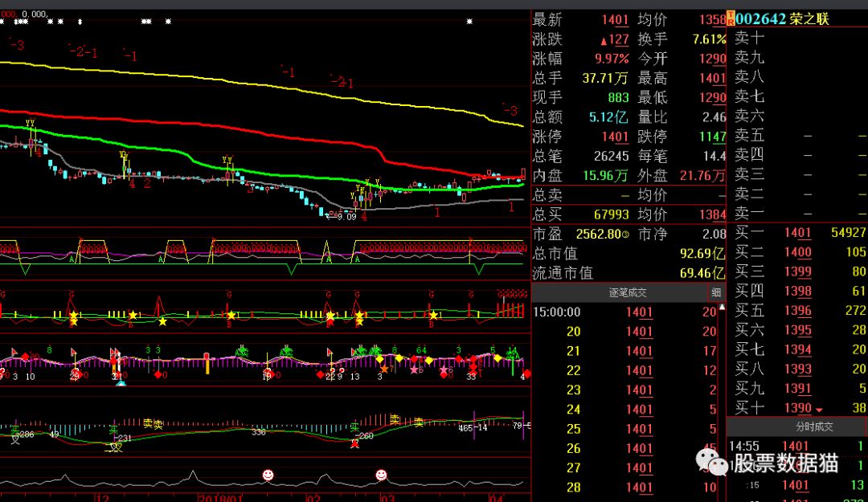Click the 跌停 value 1147
This screenshot has width=868, height=502.
(712, 137)
